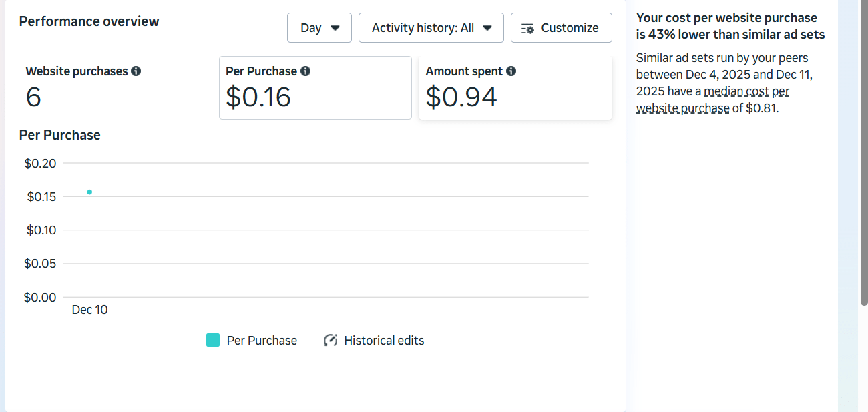Image resolution: width=868 pixels, height=412 pixels.
Task: Click the caret arrow in Day selector
Action: click(335, 28)
